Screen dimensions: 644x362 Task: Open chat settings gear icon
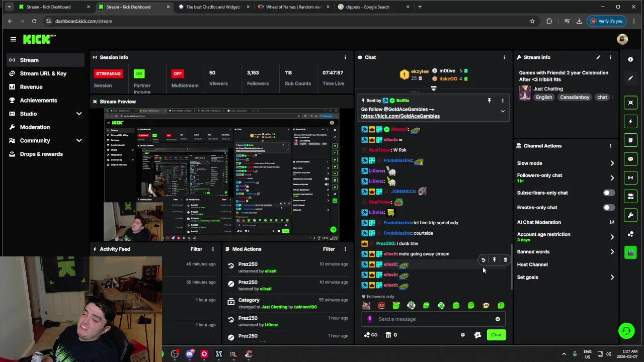[463, 335]
